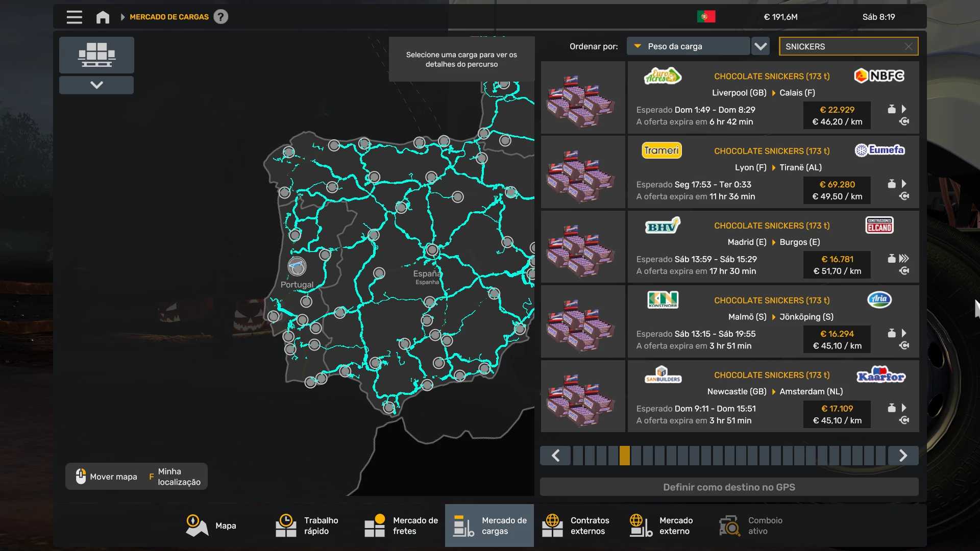The image size is (980, 551).
Task: Select the Malmö to Jönköping cargo thumbnail
Action: [x=583, y=322]
